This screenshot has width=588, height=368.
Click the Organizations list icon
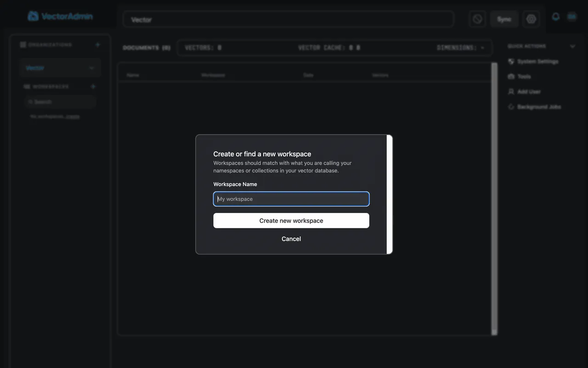[x=23, y=45]
